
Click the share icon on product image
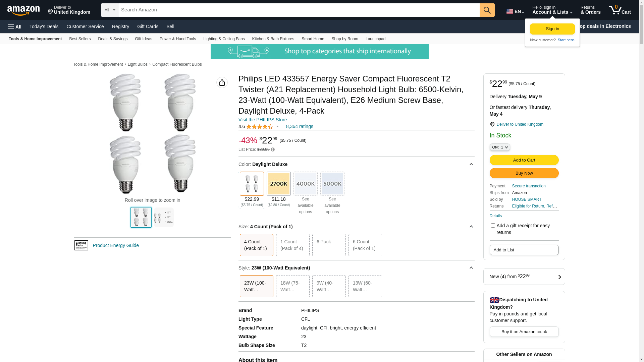(222, 82)
